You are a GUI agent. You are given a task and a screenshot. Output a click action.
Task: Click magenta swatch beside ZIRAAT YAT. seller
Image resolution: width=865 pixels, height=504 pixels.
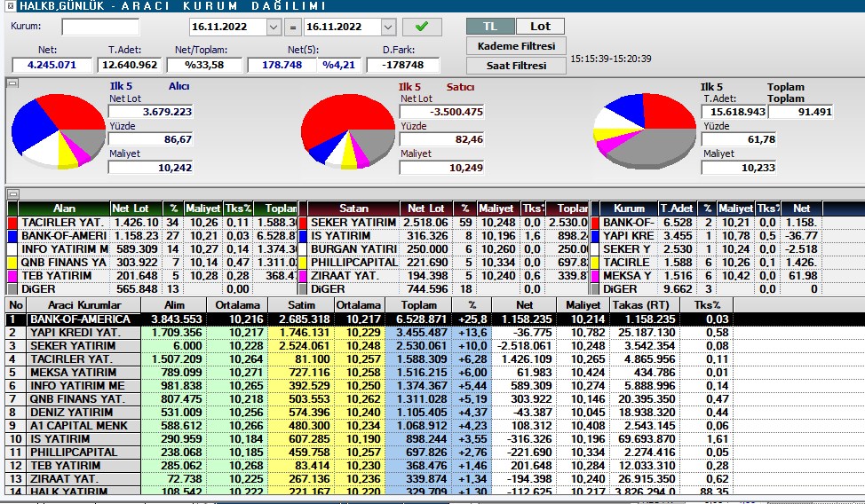click(x=302, y=275)
